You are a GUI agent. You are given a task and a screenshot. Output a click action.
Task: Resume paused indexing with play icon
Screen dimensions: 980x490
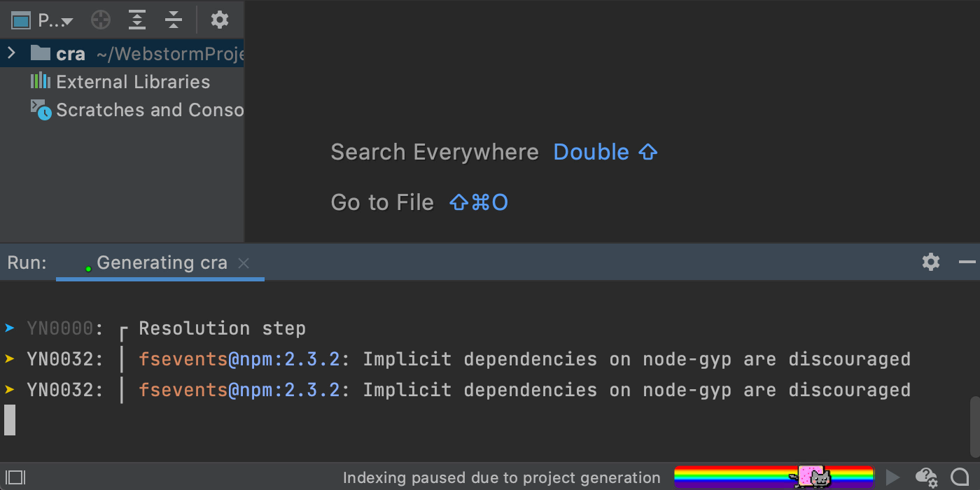tap(893, 477)
